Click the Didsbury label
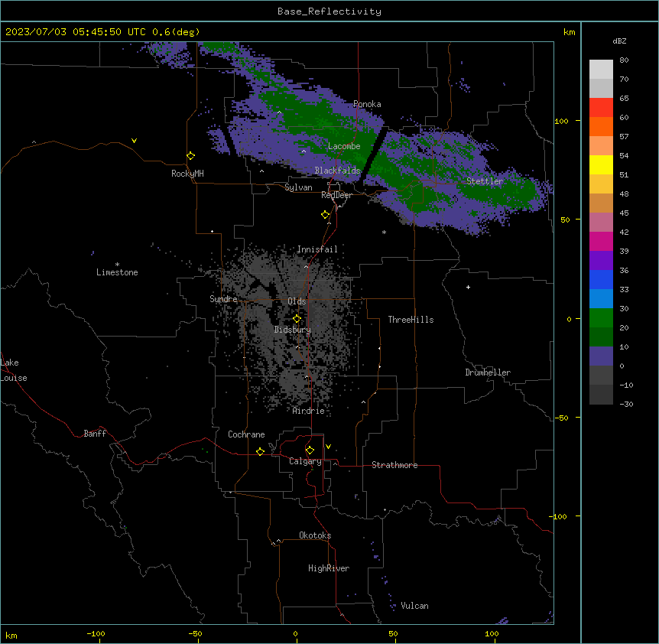Viewport: 659px width, 644px height. click(293, 330)
